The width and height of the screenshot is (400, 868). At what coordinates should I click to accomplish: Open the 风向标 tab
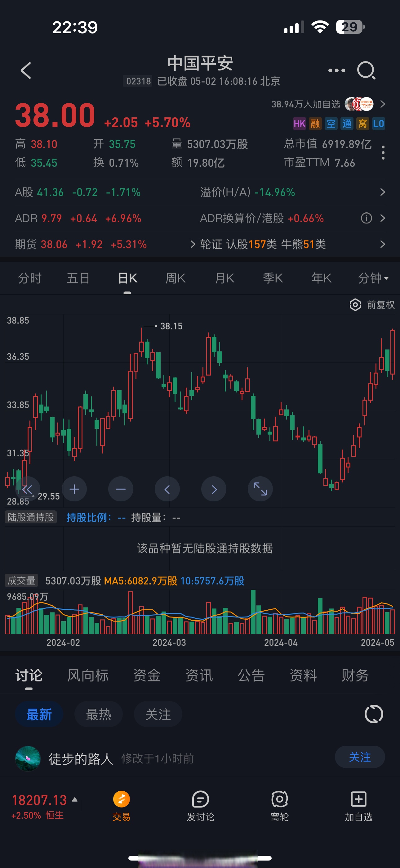coord(88,675)
